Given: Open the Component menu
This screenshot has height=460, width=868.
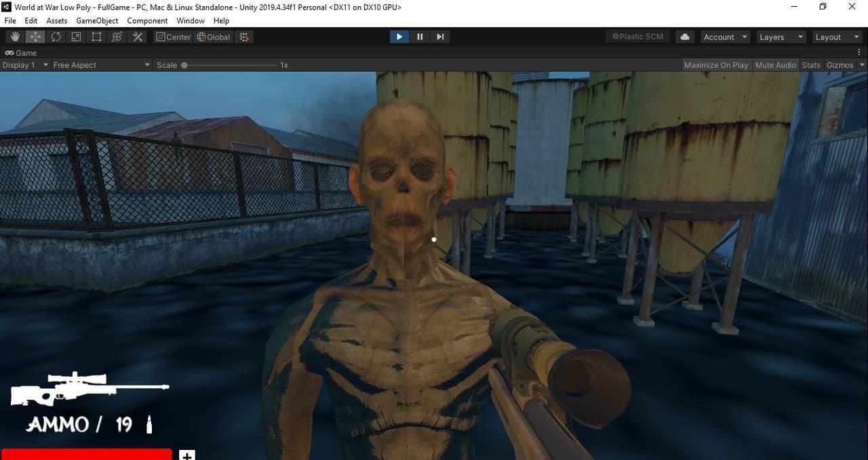Looking at the screenshot, I should [147, 20].
